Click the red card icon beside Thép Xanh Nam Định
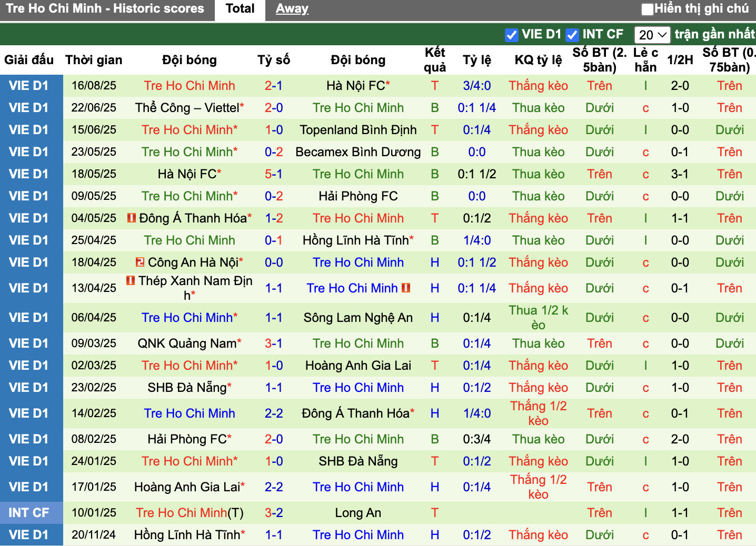 [x=131, y=280]
